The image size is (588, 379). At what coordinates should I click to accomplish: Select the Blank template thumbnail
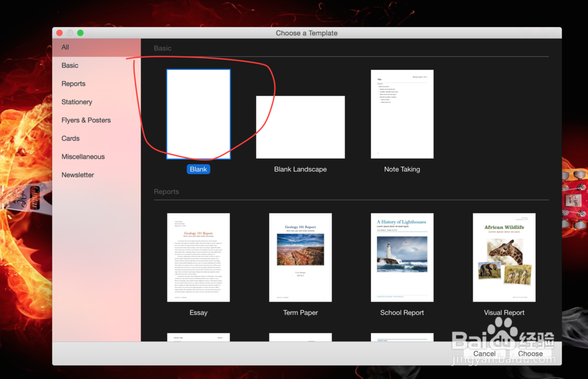198,114
